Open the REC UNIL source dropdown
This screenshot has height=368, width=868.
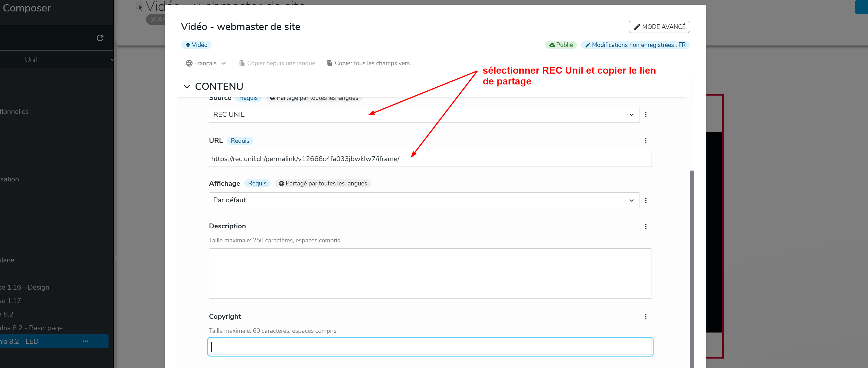point(424,115)
